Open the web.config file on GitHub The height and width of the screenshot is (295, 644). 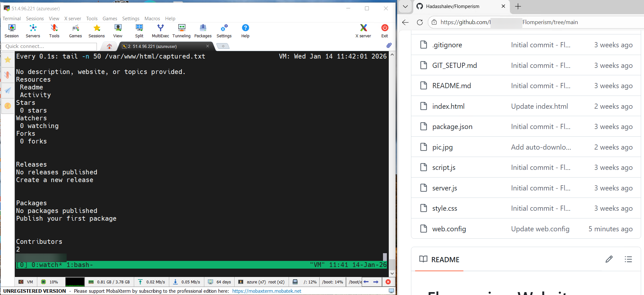click(x=449, y=229)
